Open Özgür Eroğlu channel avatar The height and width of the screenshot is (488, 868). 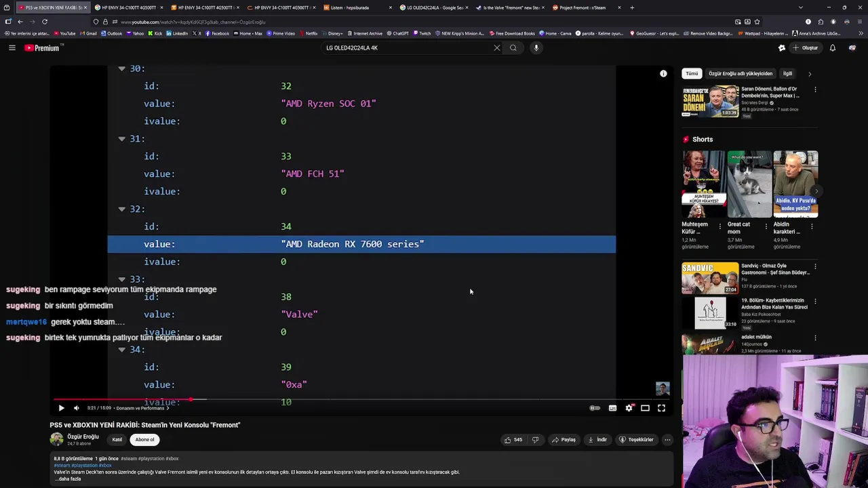56,439
